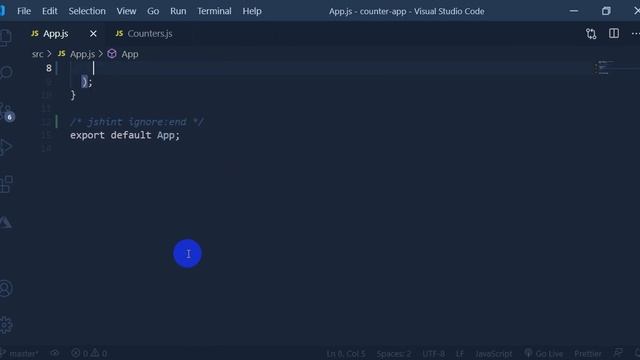Minimize the Visual Studio Code window
Viewport: 640px width, 360px height.
[573, 11]
